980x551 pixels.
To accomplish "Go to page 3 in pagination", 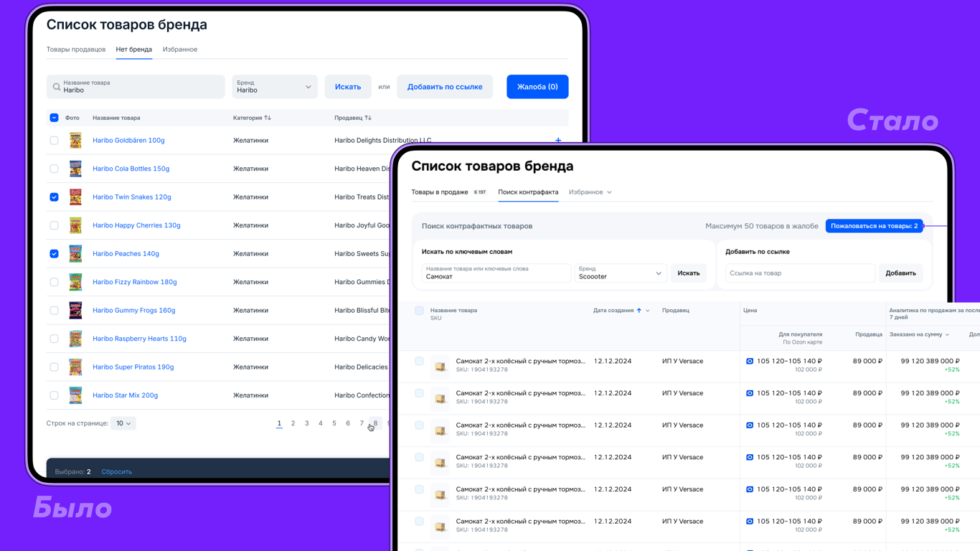I will (306, 423).
